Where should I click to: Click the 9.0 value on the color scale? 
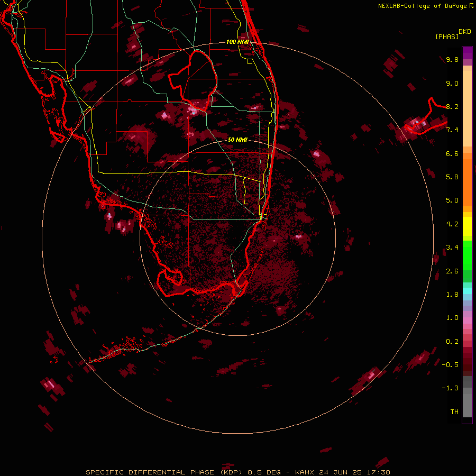452,83
